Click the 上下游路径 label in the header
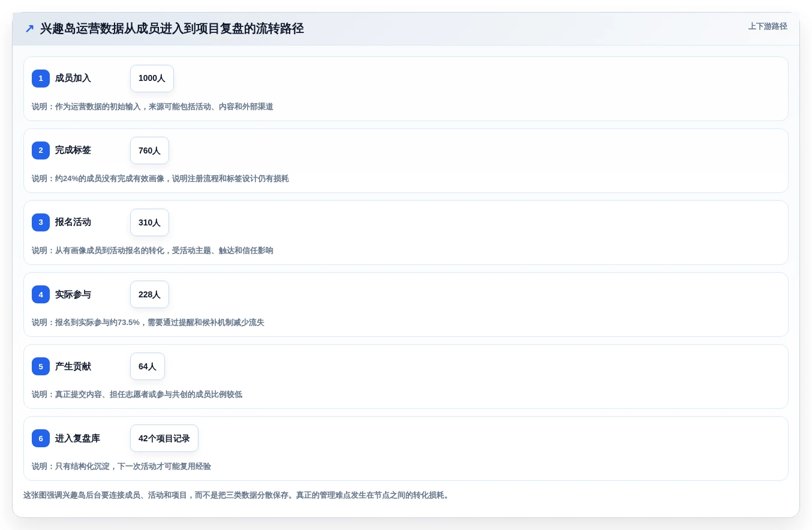Image resolution: width=812 pixels, height=530 pixels. point(768,26)
